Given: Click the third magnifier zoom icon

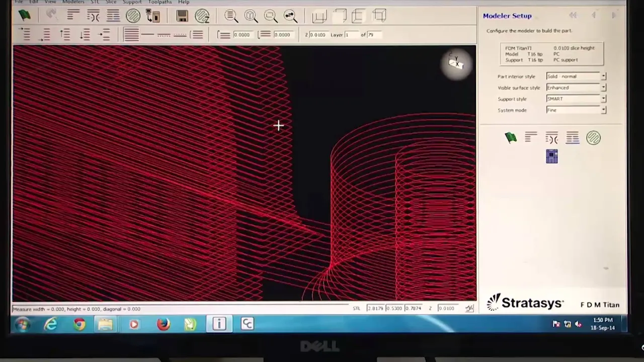Looking at the screenshot, I should pos(271,16).
